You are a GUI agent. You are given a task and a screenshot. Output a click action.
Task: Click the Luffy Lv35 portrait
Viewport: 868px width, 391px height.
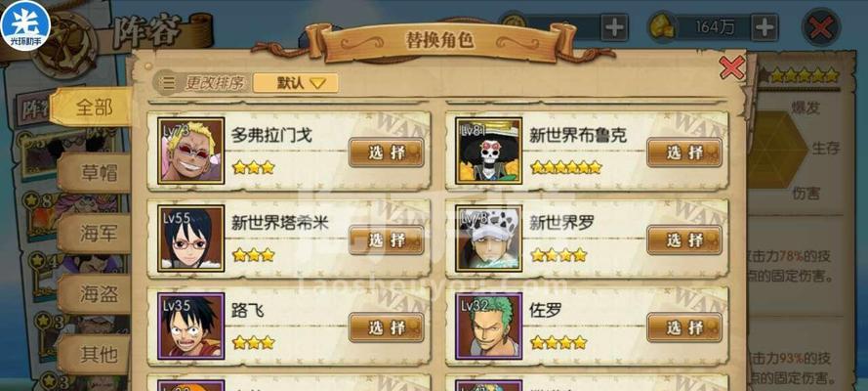191,326
